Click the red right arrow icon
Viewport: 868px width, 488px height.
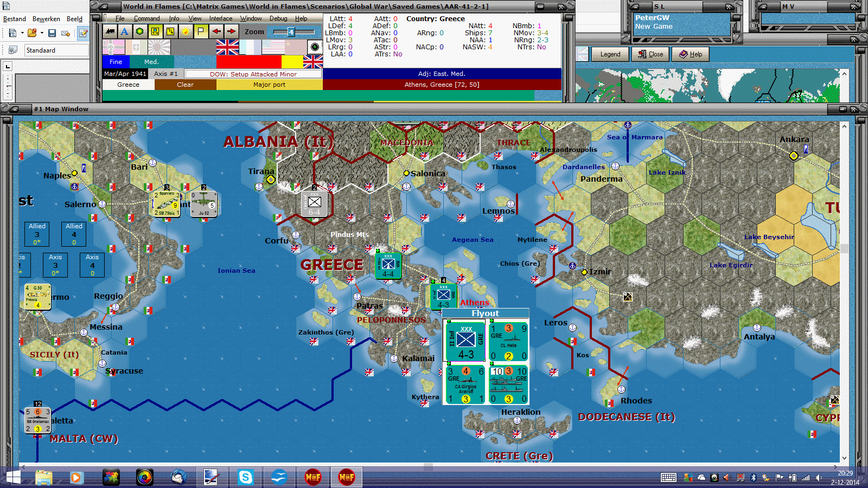(231, 31)
